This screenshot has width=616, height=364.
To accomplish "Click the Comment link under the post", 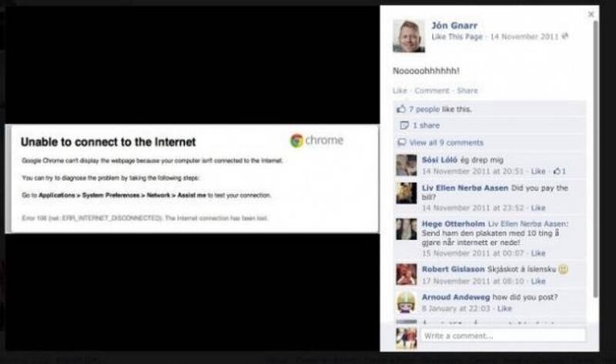I will pyautogui.click(x=432, y=90).
